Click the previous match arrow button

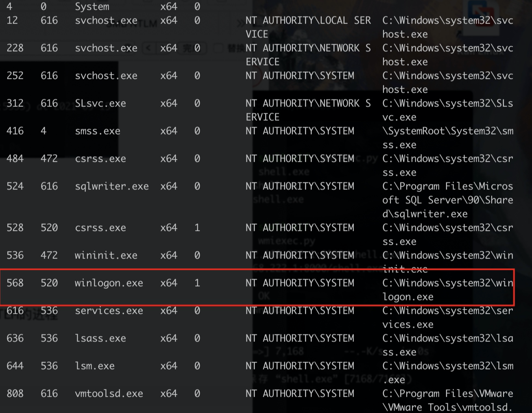(148, 48)
